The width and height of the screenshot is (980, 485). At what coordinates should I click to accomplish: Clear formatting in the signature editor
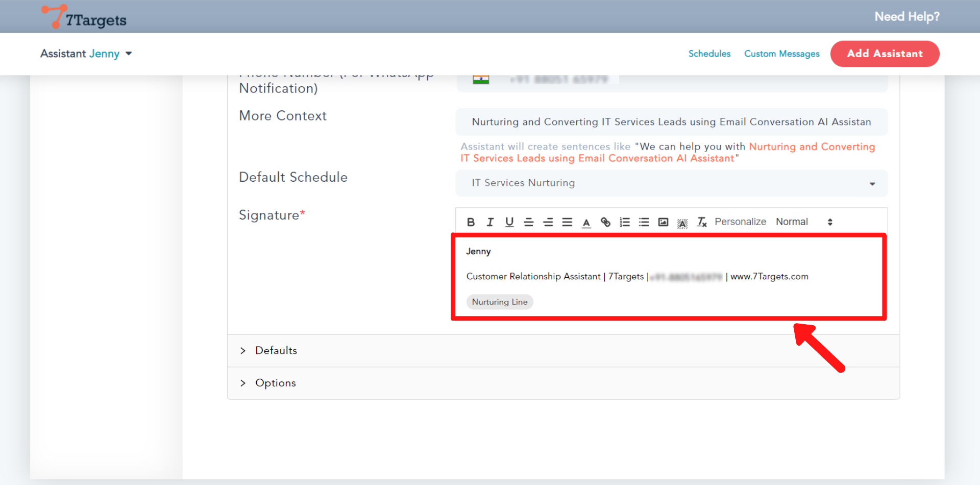pos(702,222)
